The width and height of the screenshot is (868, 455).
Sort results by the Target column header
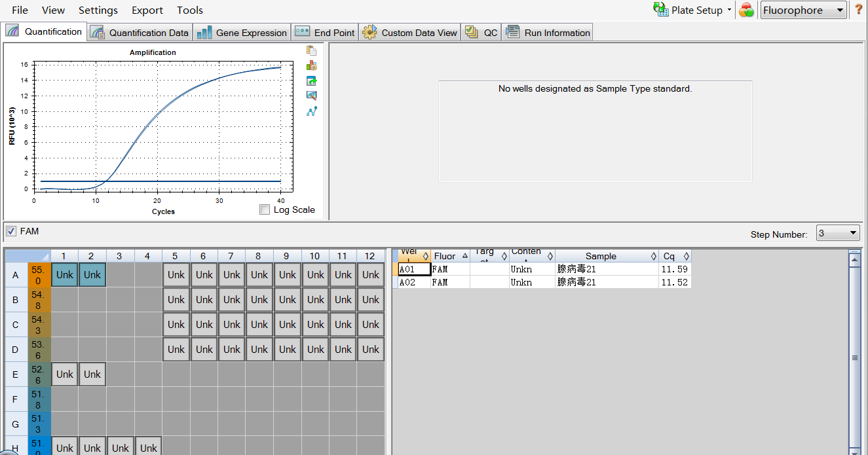tap(489, 256)
